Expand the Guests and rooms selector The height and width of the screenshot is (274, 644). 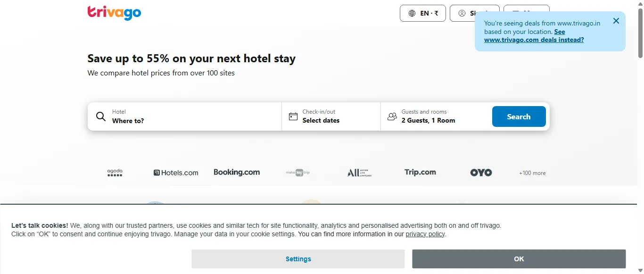click(436, 116)
